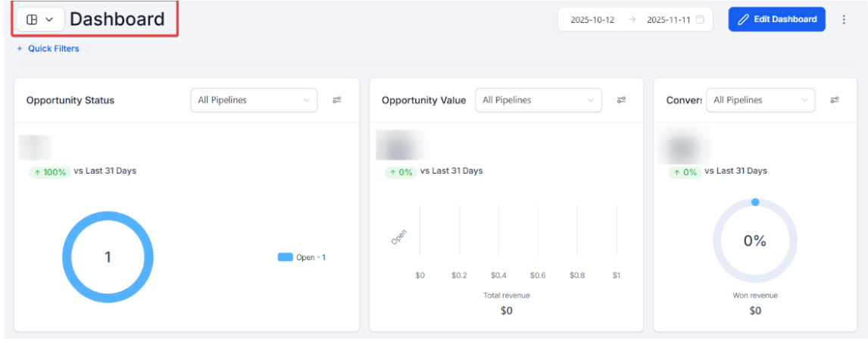Viewport: 868px width, 339px height.
Task: Select the end date 2025-11-11 field
Action: coord(668,20)
